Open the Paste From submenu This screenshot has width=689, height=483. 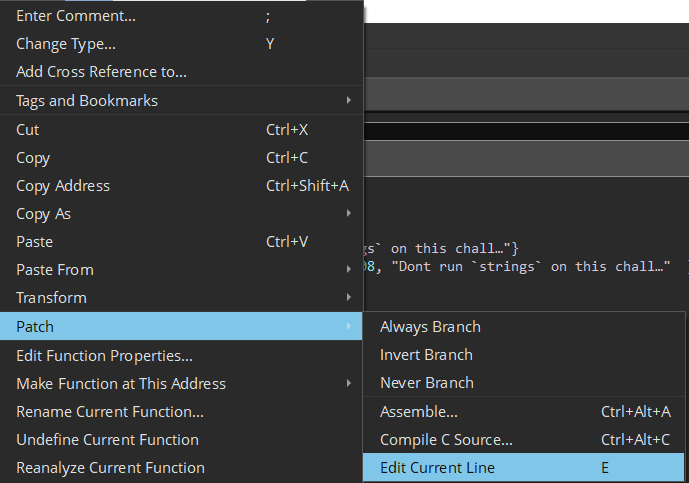[x=55, y=270]
